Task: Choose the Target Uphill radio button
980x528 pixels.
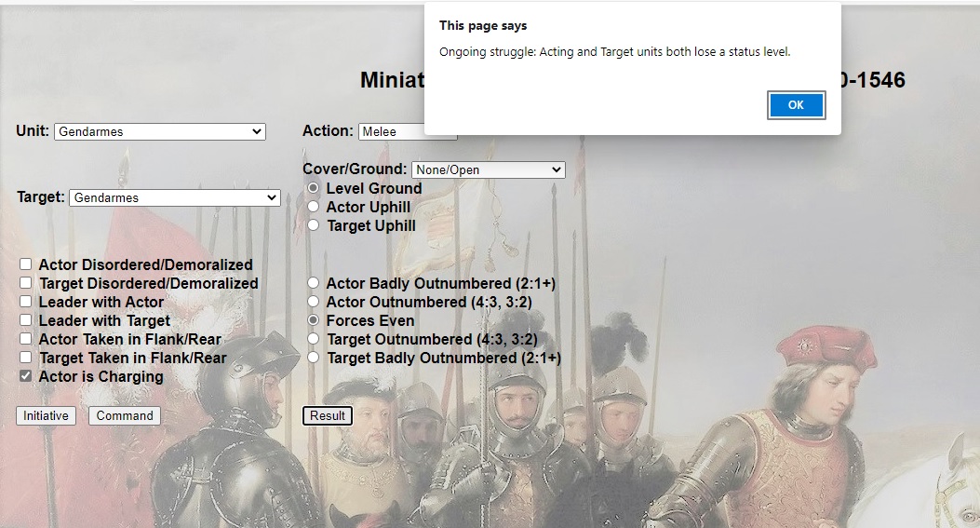Action: [314, 225]
